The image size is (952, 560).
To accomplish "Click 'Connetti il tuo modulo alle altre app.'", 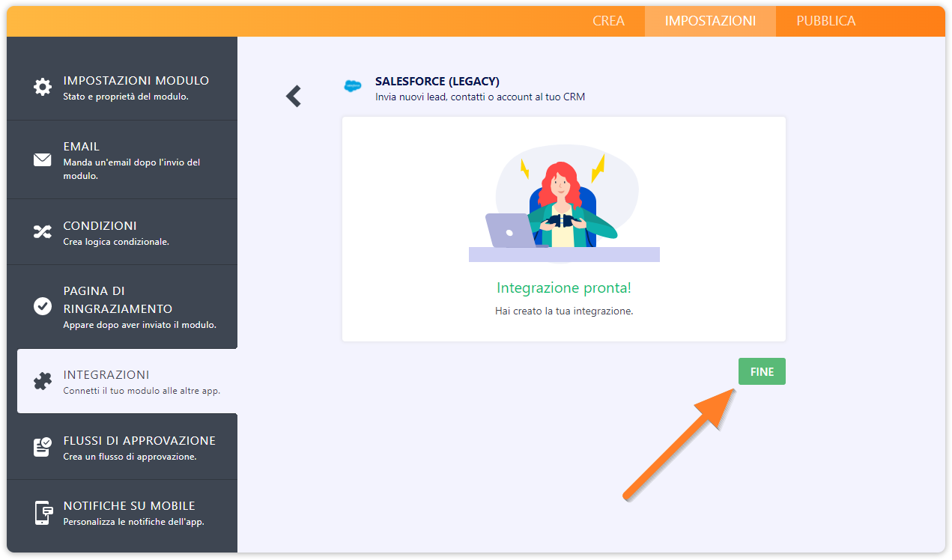I will pos(142,391).
